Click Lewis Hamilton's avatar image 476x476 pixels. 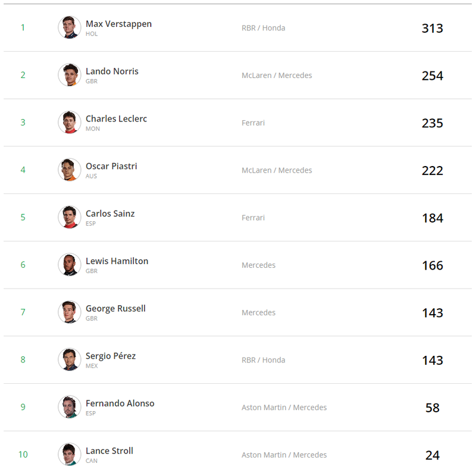(x=70, y=265)
